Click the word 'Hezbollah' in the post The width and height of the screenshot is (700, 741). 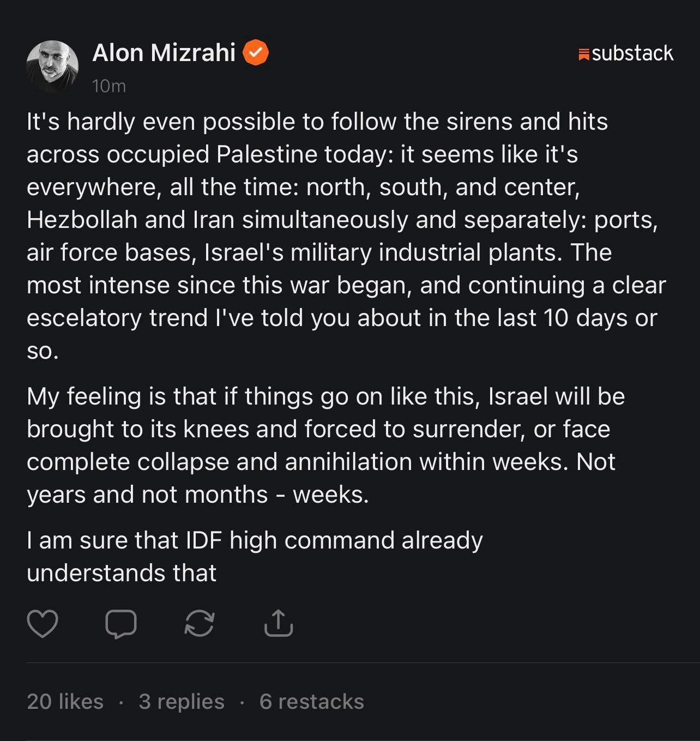point(82,220)
